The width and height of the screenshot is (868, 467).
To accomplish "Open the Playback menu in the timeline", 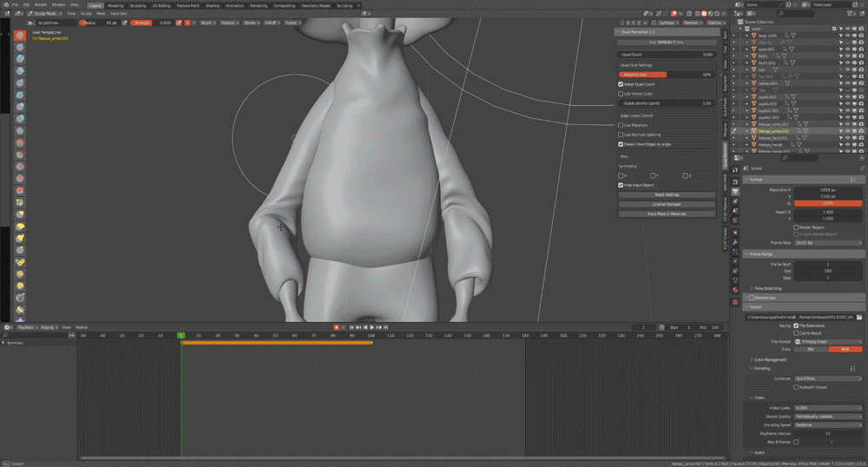I will pos(27,327).
